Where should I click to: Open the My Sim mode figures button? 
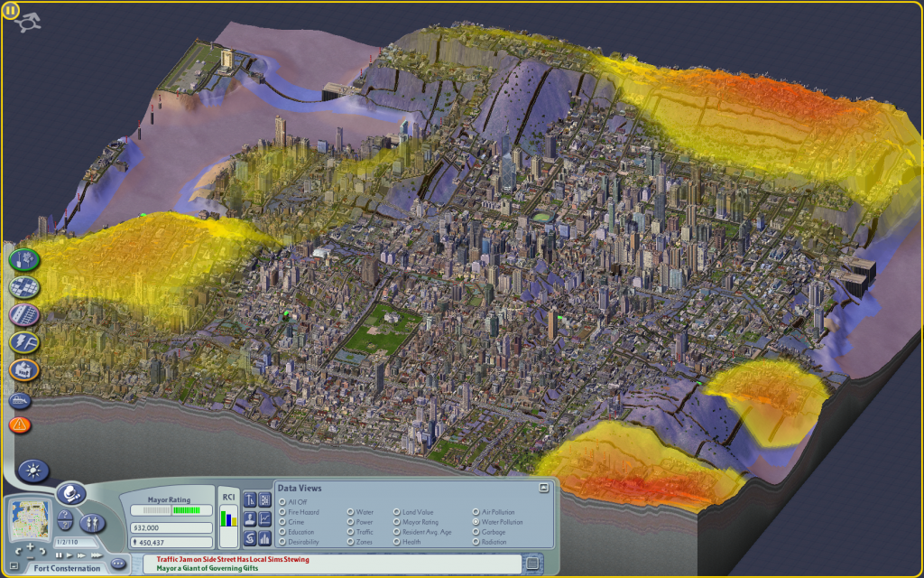93,523
